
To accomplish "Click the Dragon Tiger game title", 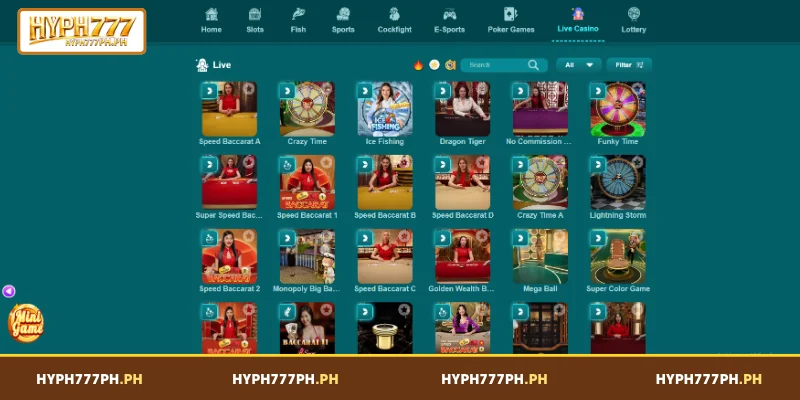I will pos(462,141).
